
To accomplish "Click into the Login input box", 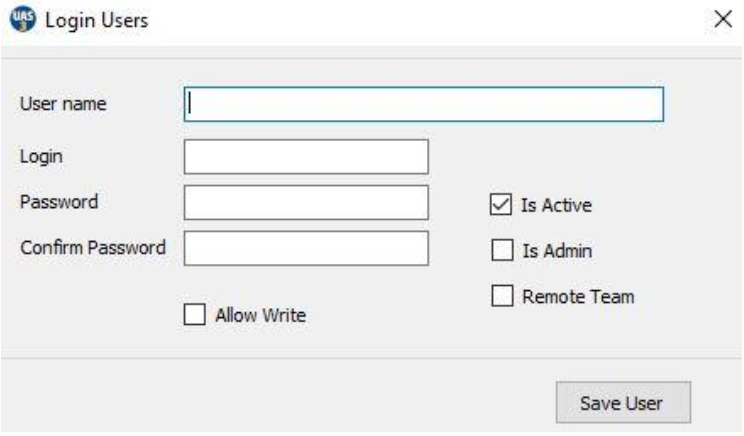I will click(306, 157).
